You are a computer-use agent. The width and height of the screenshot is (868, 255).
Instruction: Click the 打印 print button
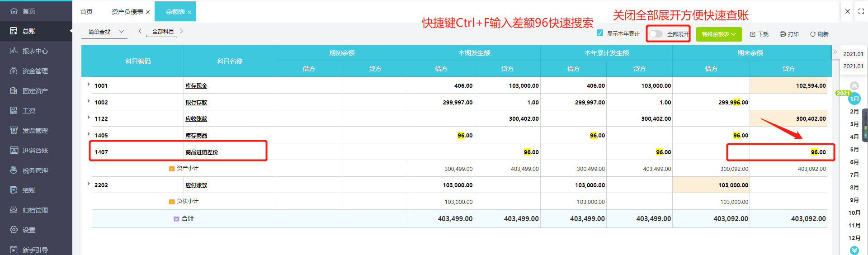click(x=789, y=34)
